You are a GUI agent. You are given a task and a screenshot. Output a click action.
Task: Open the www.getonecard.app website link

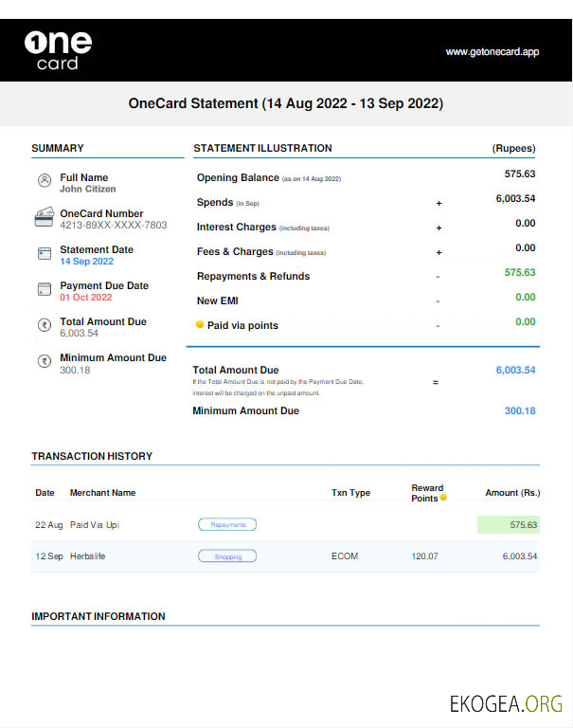point(492,52)
